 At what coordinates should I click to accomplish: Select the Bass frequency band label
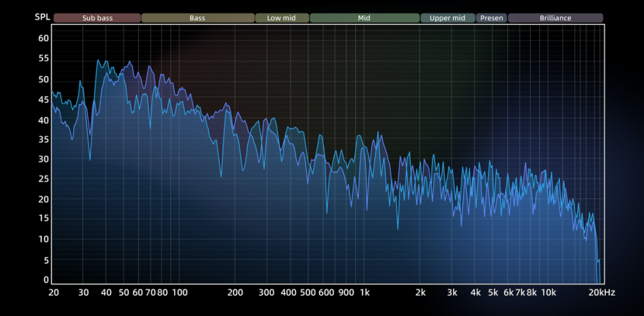[197, 18]
